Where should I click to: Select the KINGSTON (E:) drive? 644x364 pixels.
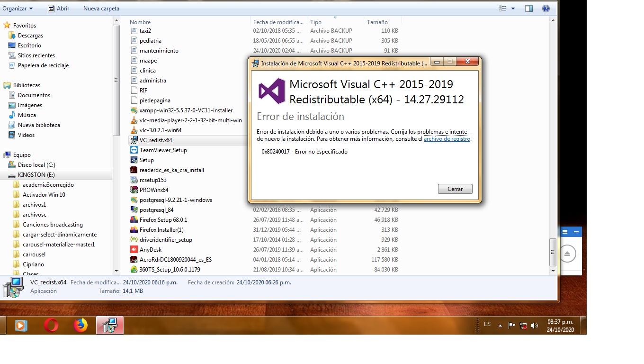point(36,175)
